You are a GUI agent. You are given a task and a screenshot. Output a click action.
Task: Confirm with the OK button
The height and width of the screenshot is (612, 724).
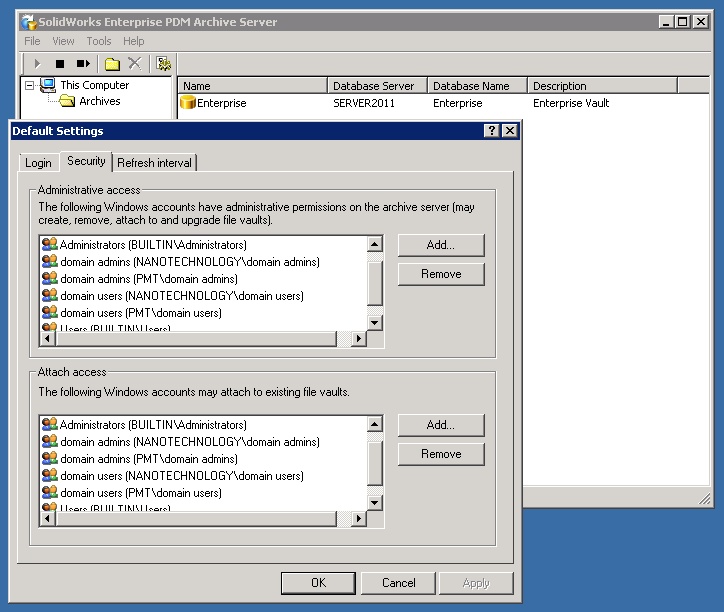click(318, 583)
